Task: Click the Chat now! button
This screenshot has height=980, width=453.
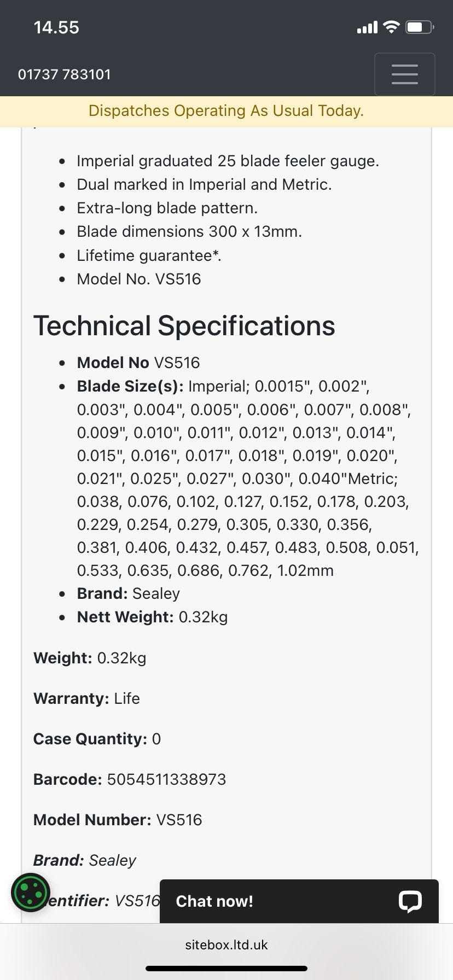Action: pyautogui.click(x=214, y=901)
